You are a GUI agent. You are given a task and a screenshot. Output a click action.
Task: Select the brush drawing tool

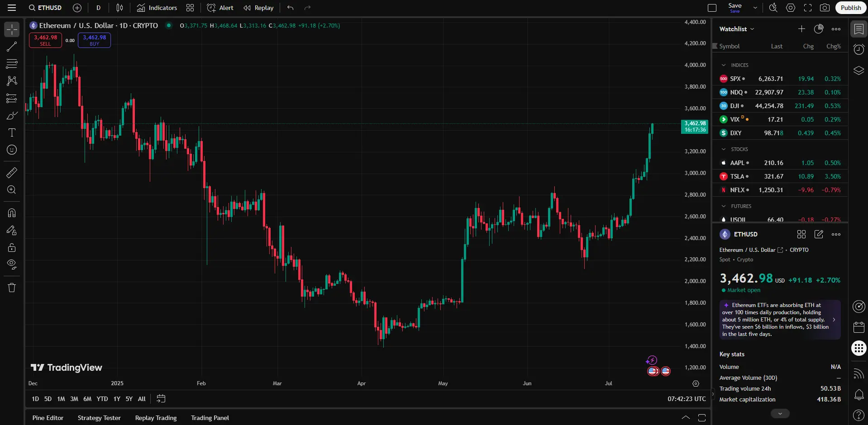click(12, 115)
